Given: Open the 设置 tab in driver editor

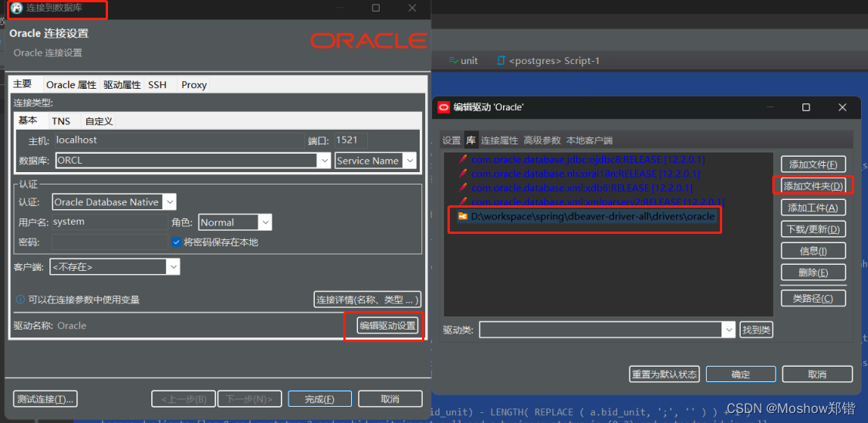Looking at the screenshot, I should 451,140.
